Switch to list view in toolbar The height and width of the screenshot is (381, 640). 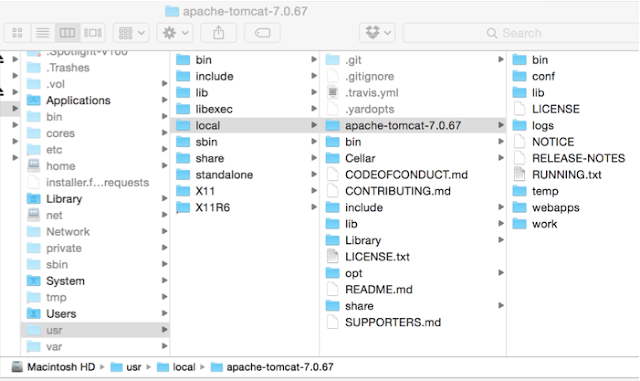(42, 33)
